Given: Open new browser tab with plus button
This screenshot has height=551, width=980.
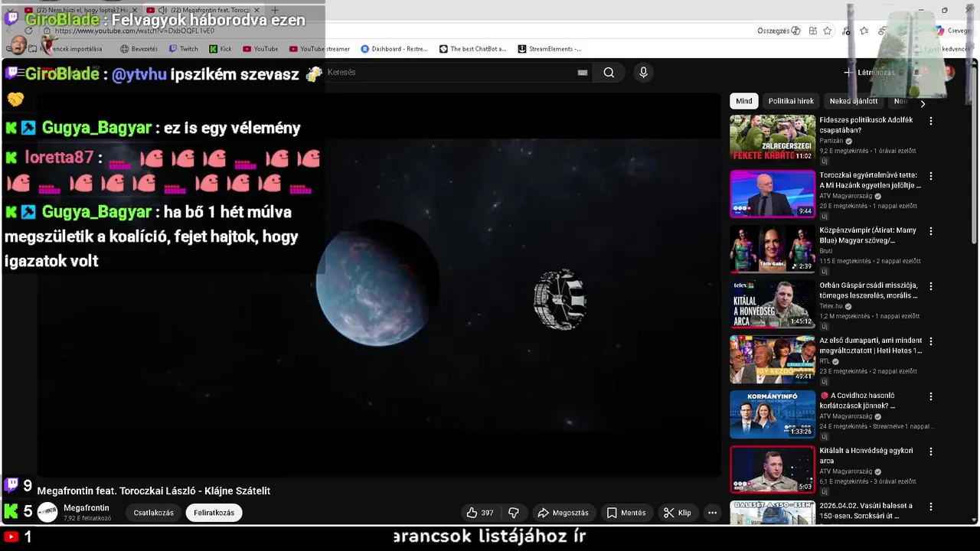Looking at the screenshot, I should pyautogui.click(x=275, y=10).
